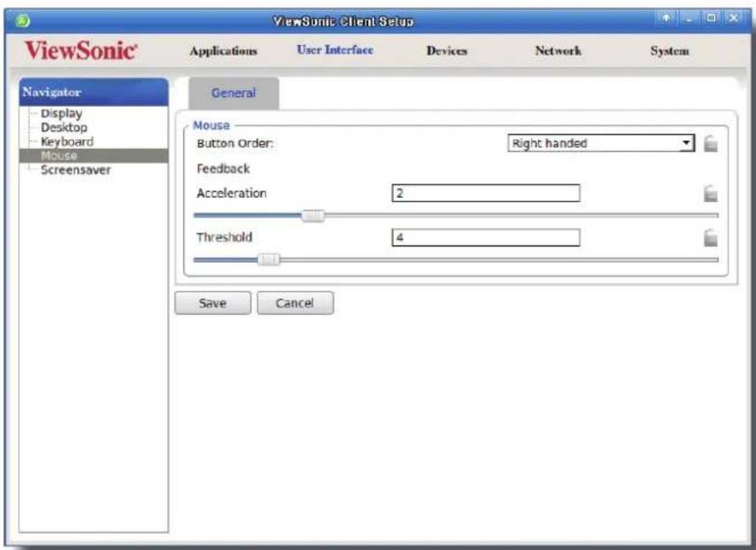This screenshot has height=550, width=756.
Task: Select Mouse in the Navigator
Action: 94,155
